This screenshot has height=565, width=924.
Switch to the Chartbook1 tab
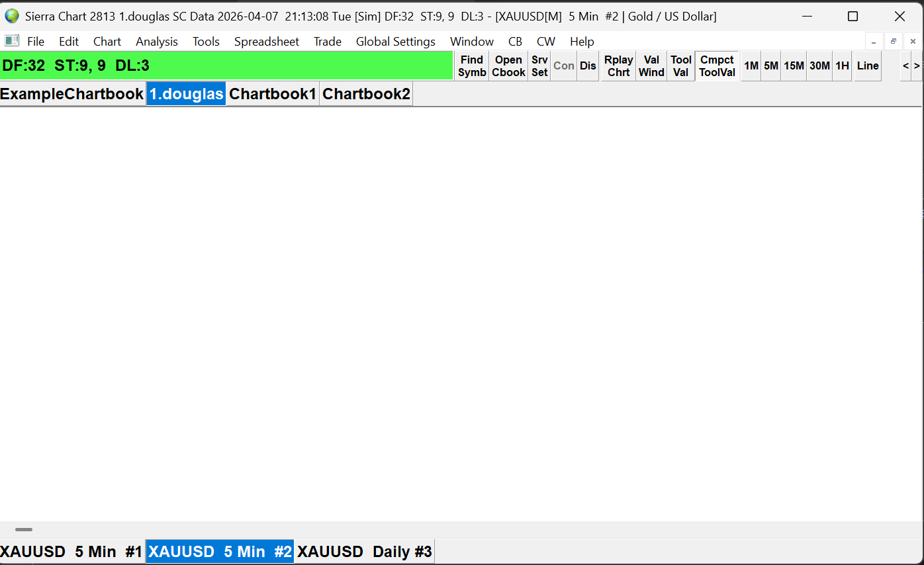pos(273,94)
